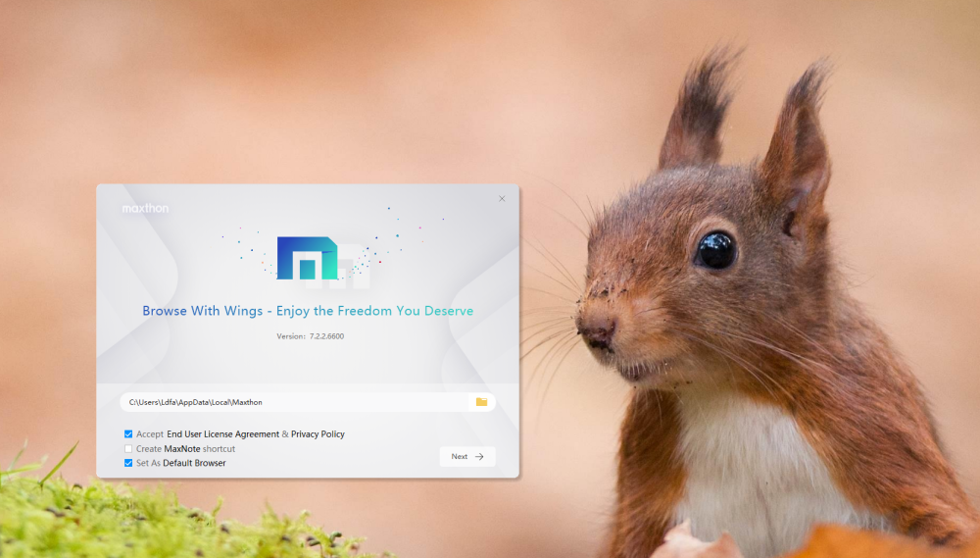
Task: Click the Browse With Wings slogan text
Action: [x=307, y=311]
